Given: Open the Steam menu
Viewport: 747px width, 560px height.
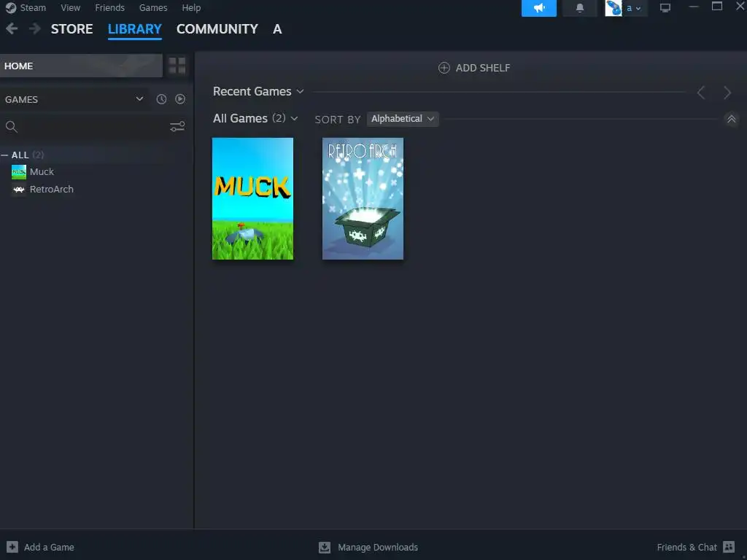Looking at the screenshot, I should [33, 7].
